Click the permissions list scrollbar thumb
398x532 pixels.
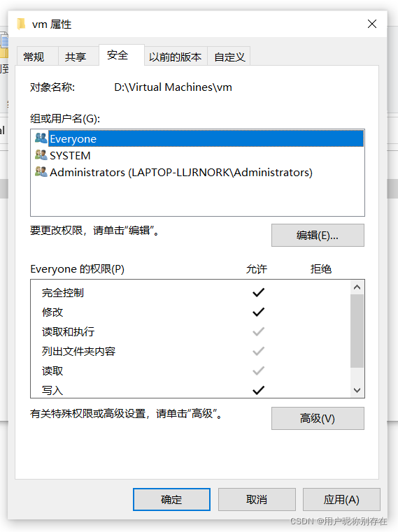pyautogui.click(x=357, y=331)
